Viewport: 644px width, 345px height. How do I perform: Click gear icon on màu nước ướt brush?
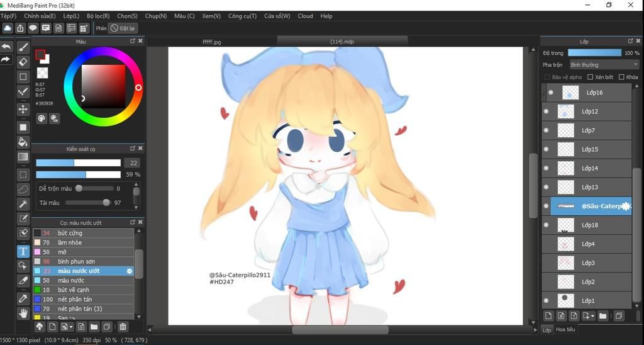(x=130, y=271)
